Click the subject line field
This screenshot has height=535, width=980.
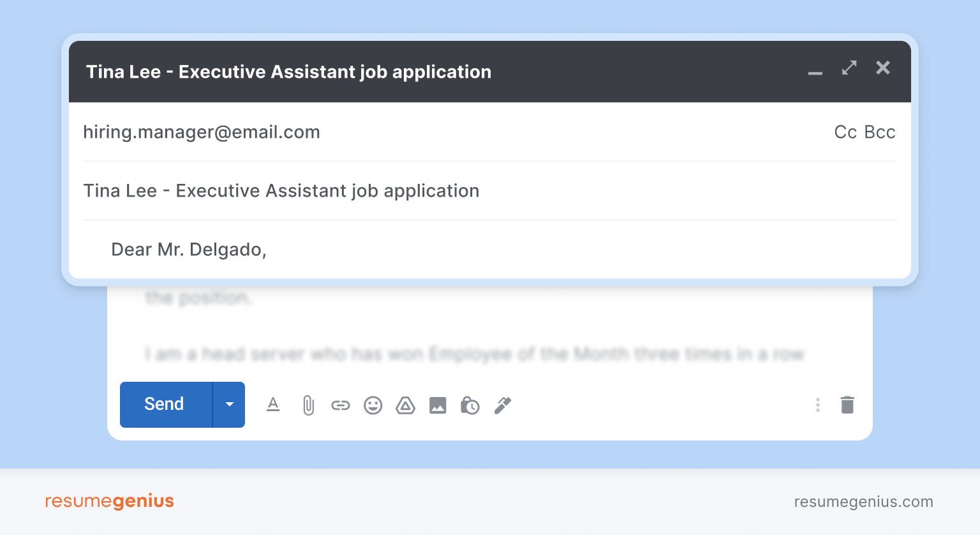click(489, 191)
